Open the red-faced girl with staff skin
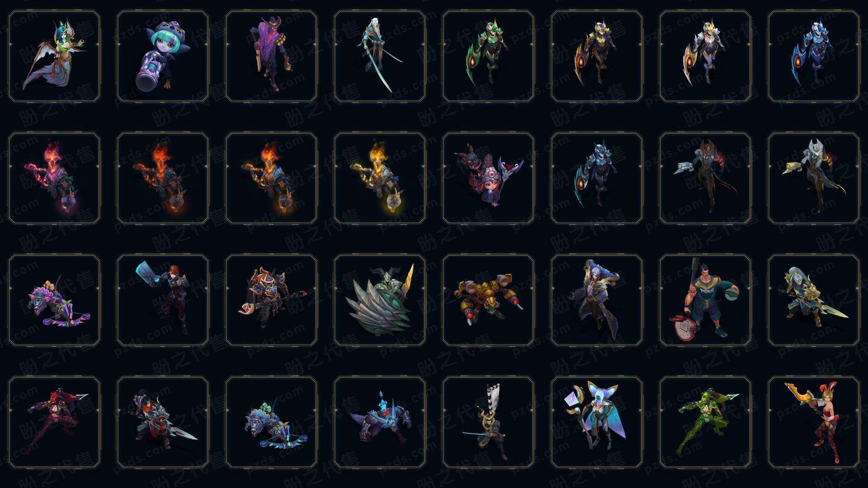The width and height of the screenshot is (868, 488). click(x=488, y=178)
